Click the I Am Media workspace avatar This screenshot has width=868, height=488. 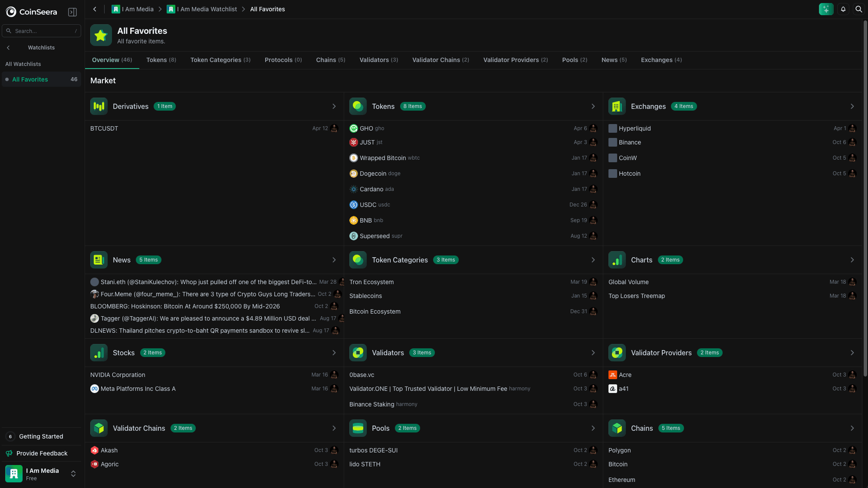click(14, 474)
